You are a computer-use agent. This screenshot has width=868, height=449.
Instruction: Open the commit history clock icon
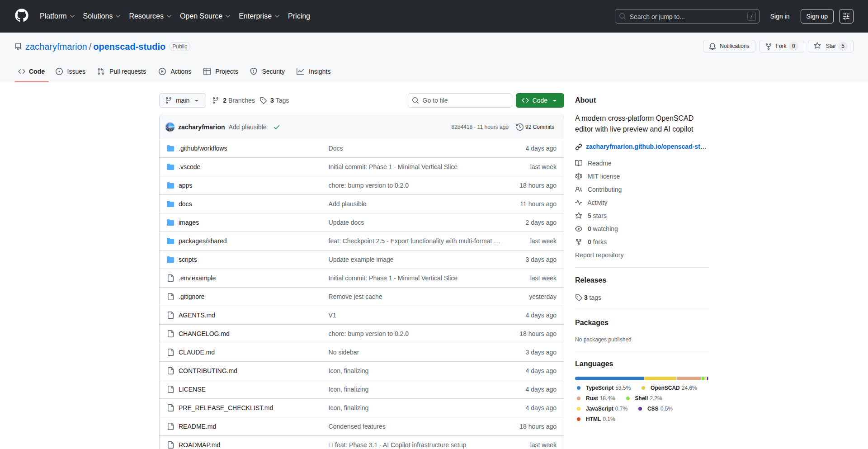click(x=519, y=127)
